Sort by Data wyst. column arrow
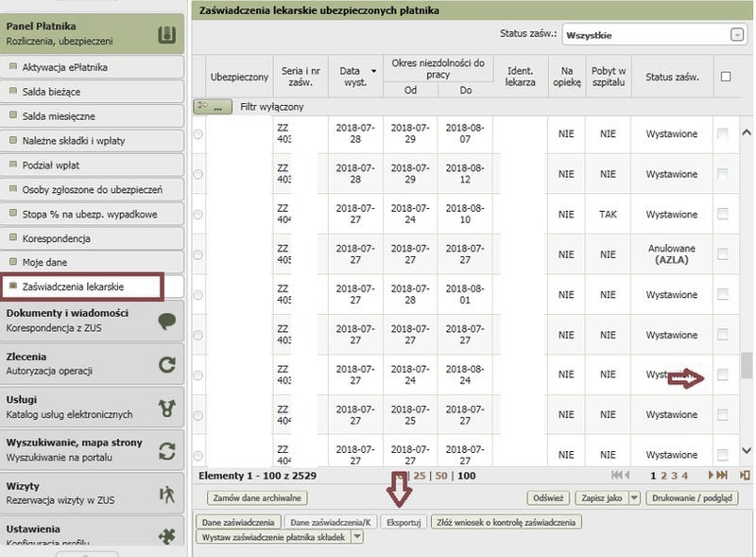The width and height of the screenshot is (756, 557). pyautogui.click(x=373, y=72)
